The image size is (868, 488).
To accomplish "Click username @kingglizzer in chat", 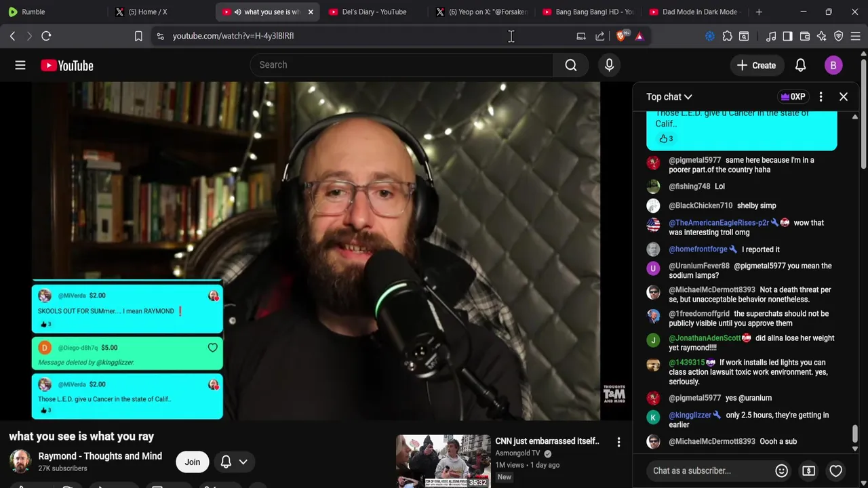I will (x=690, y=415).
